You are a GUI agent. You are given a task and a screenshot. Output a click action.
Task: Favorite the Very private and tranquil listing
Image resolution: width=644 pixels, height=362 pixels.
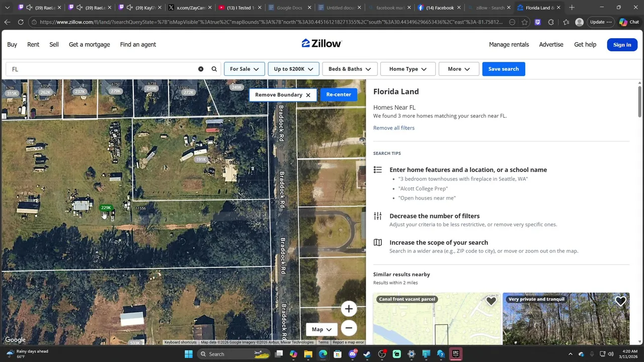(620, 301)
